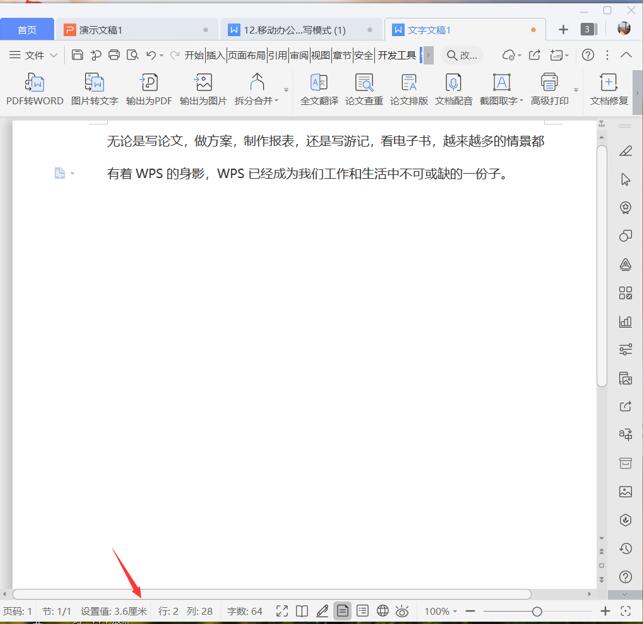Collapse the ribbon with up chevron
The height and width of the screenshot is (624, 643).
(x=626, y=55)
